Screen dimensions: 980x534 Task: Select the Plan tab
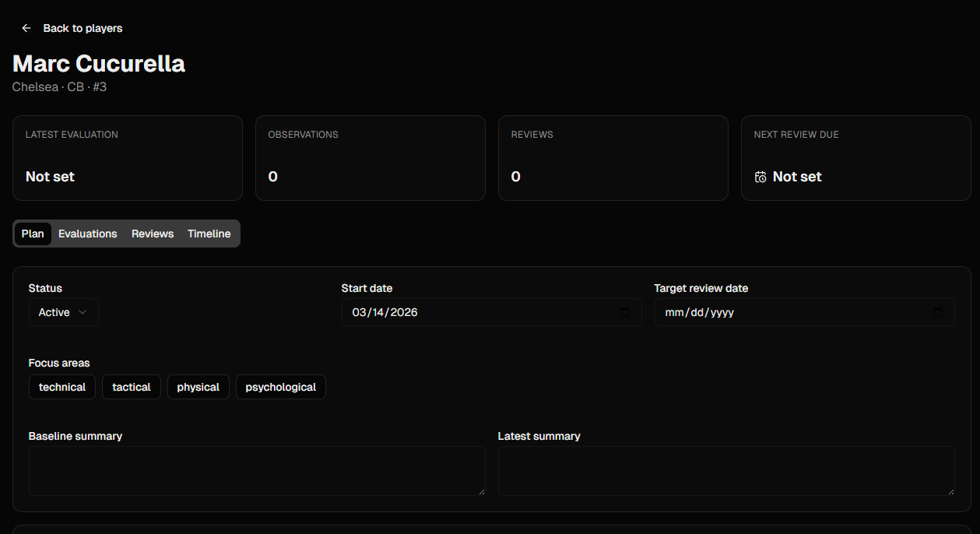[x=33, y=234]
